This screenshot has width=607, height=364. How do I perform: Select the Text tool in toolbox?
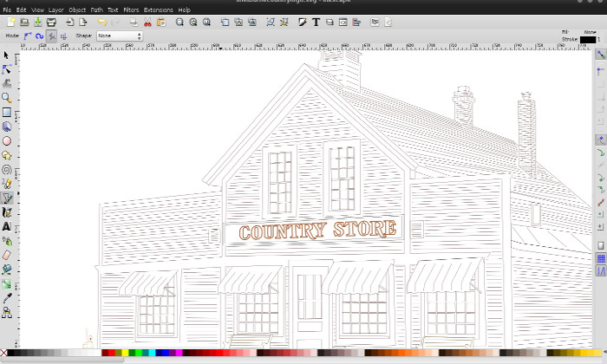click(x=6, y=227)
